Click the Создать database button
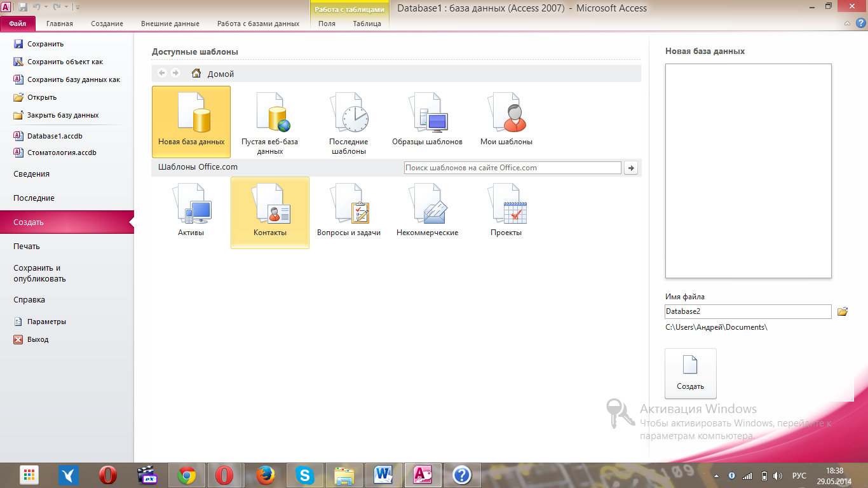Screen dimensions: 868x488 (x=691, y=374)
